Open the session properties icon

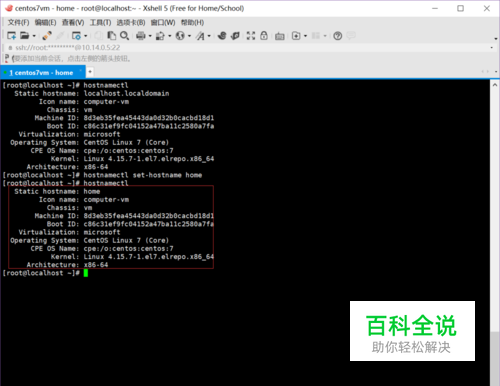pos(76,35)
